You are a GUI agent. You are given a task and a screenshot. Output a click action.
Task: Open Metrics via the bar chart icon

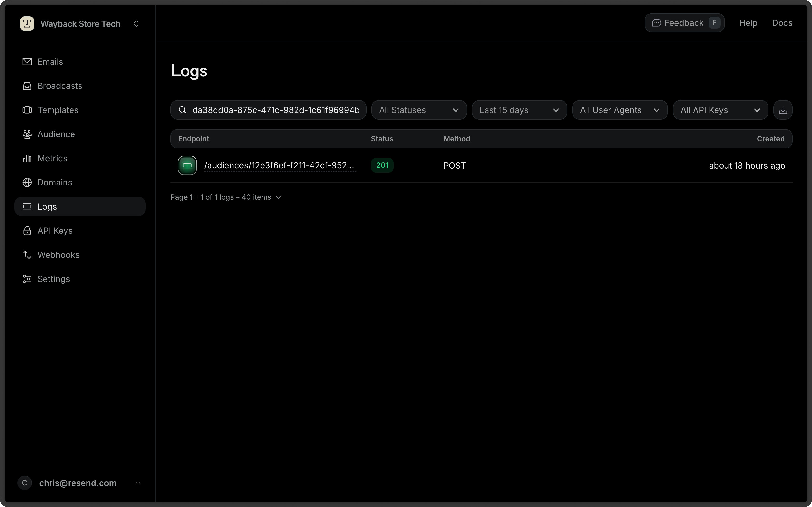pos(27,158)
